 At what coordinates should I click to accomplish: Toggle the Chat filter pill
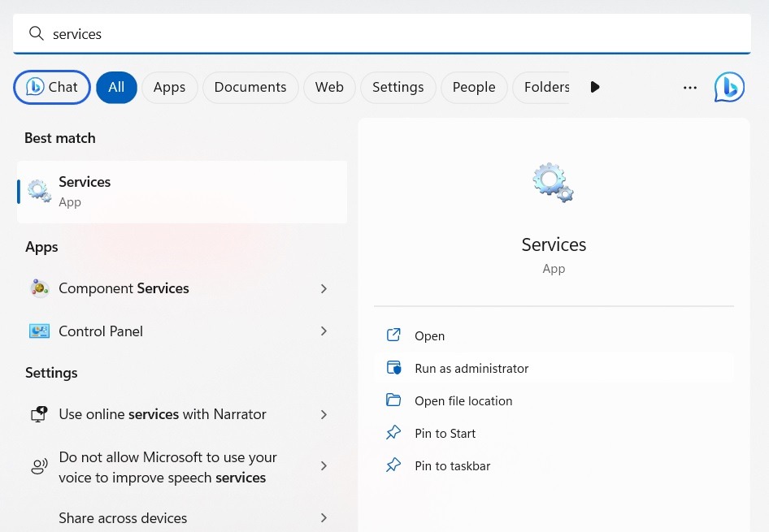tap(51, 87)
